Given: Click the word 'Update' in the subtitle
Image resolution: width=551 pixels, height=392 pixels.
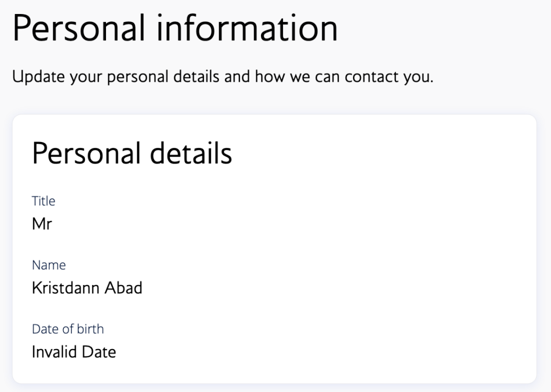Looking at the screenshot, I should pos(39,77).
